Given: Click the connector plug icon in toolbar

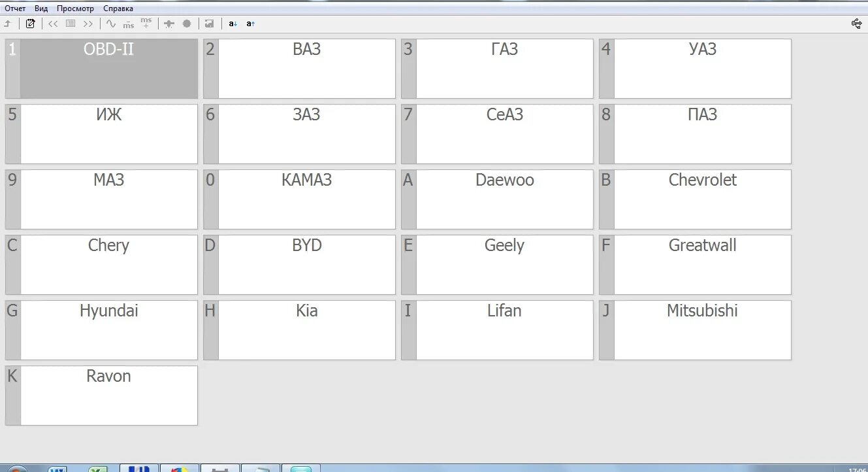Looking at the screenshot, I should 169,24.
